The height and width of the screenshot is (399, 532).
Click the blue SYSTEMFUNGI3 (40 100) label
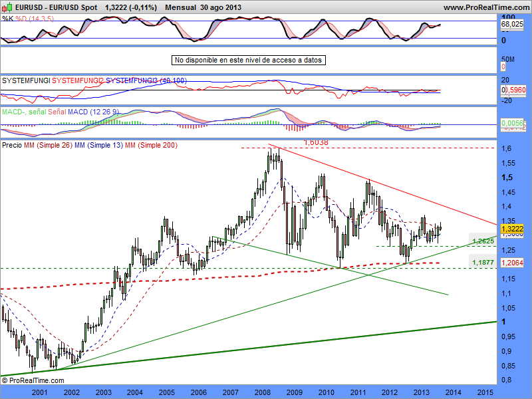tap(146, 80)
